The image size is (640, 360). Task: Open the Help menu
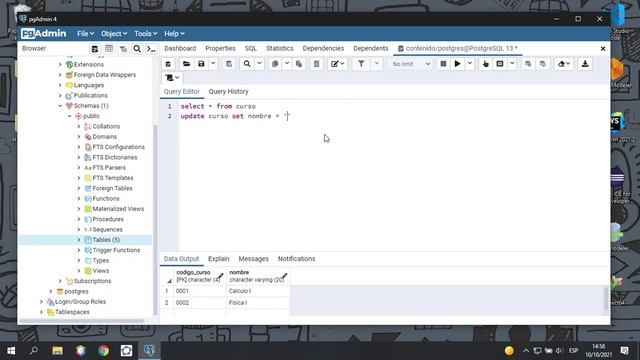pyautogui.click(x=174, y=33)
